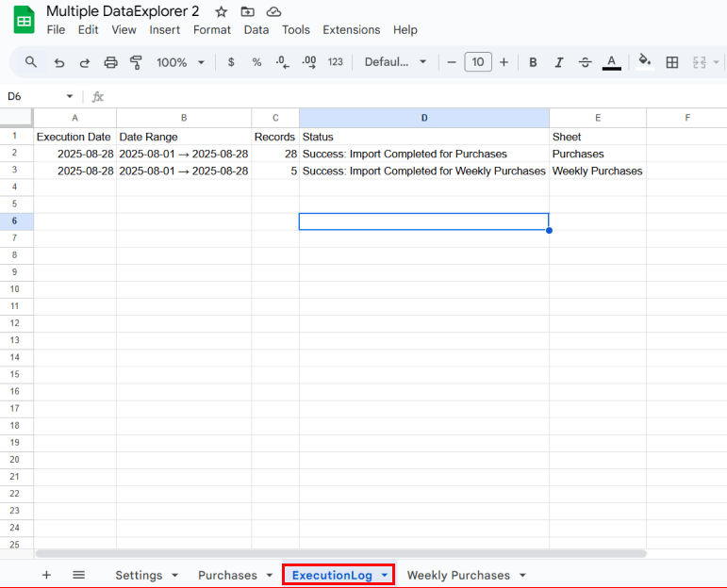
Task: Click the select-all corner box
Action: [17, 118]
